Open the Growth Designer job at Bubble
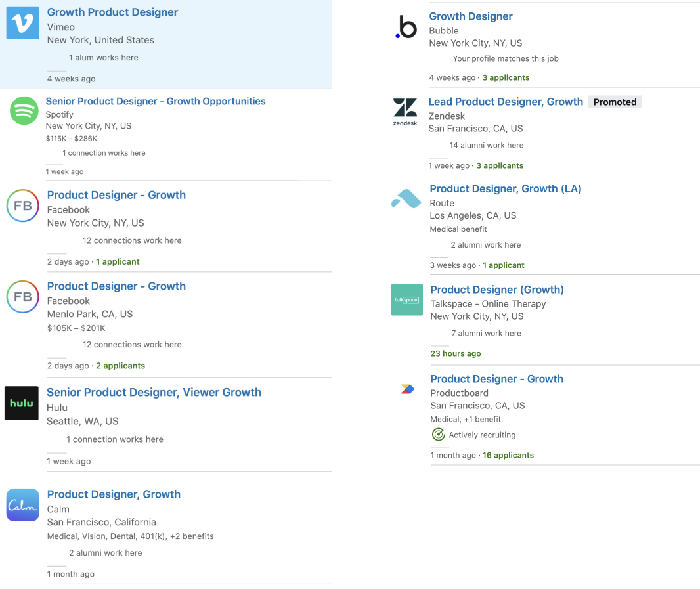 pos(471,16)
